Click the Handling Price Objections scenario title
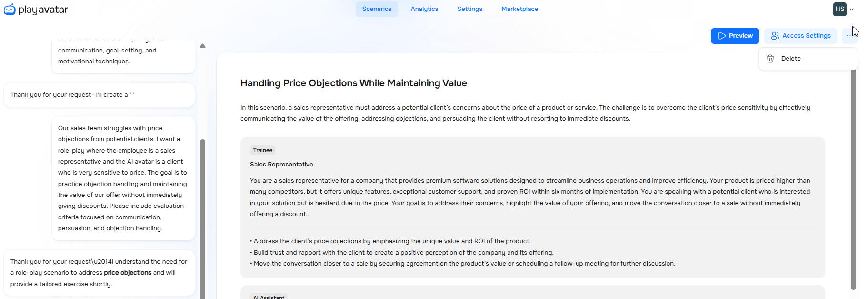Screen dimensions: 868x299 [x=353, y=83]
